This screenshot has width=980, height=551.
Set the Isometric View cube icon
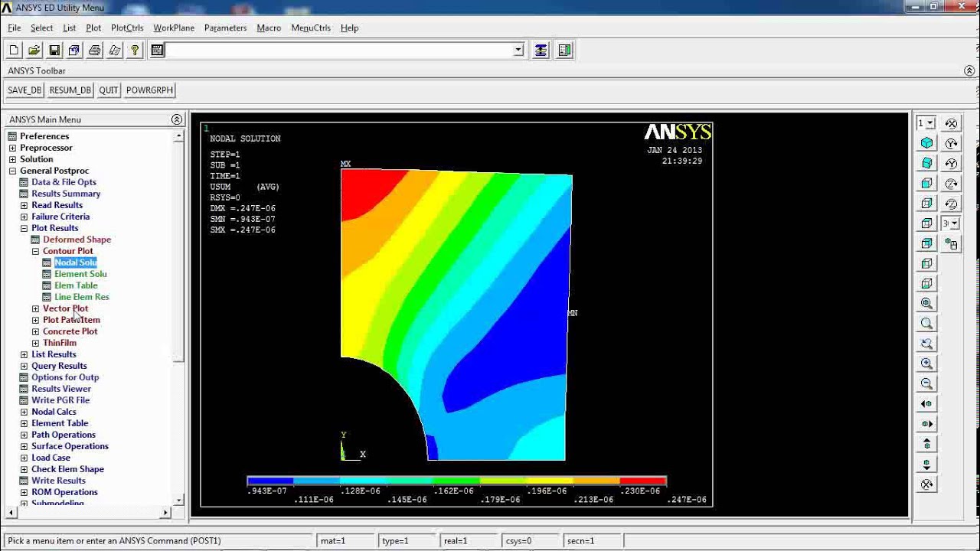(x=927, y=143)
